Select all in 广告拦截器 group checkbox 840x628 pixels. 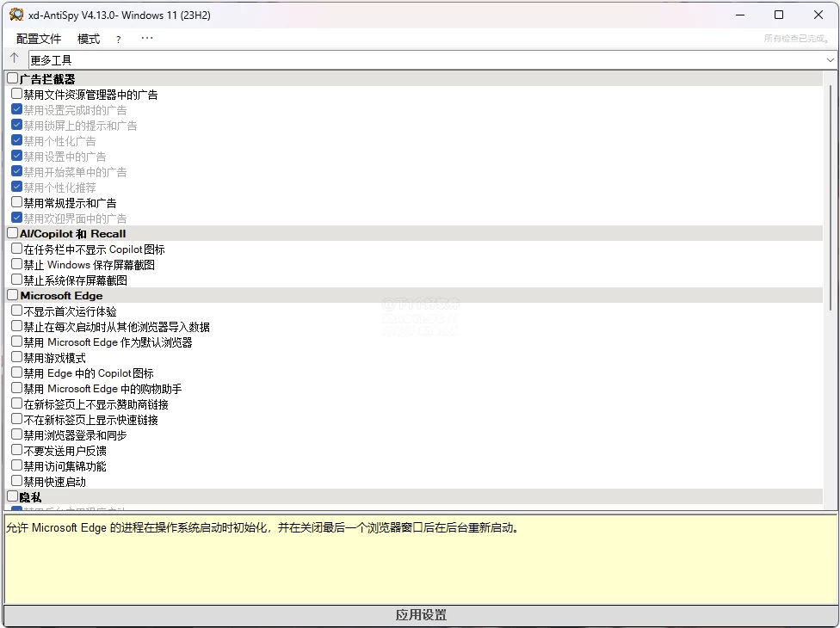[x=13, y=79]
